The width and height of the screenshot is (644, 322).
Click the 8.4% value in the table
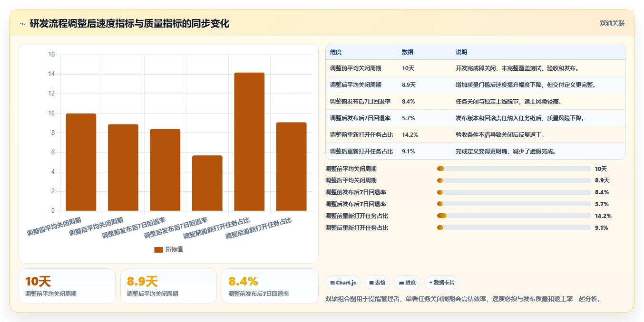click(409, 102)
